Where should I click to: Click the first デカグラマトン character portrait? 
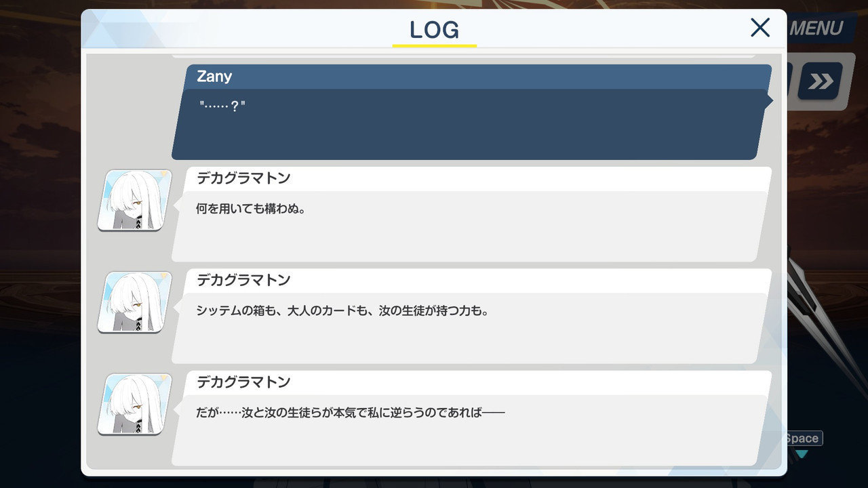[134, 200]
